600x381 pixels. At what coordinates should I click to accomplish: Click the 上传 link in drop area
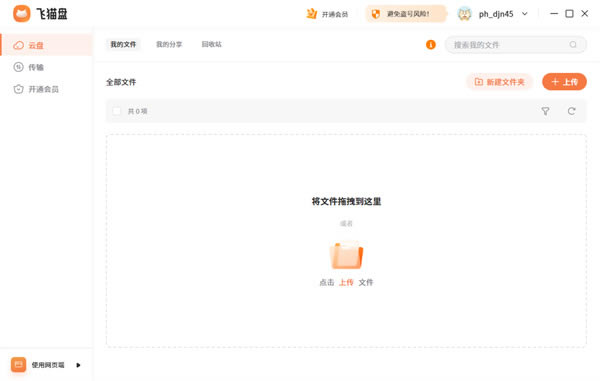[x=346, y=282]
